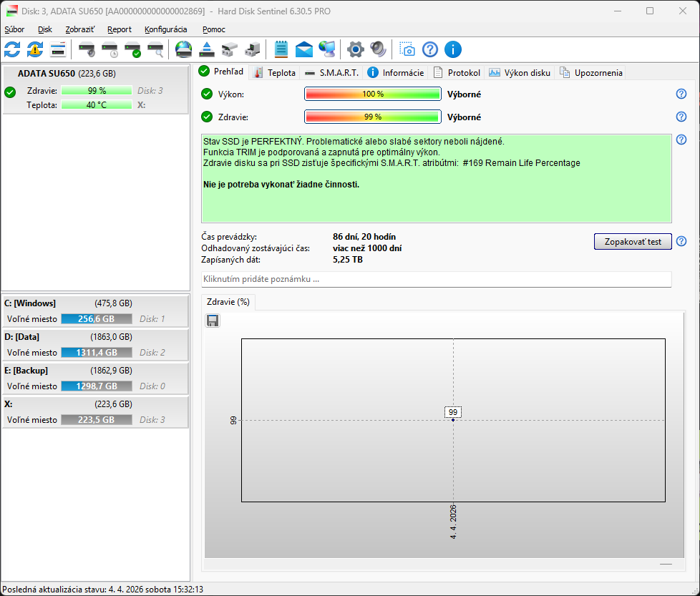This screenshot has width=700, height=596.
Task: Click the left panel Zdravie 99 % bar
Action: 97,91
